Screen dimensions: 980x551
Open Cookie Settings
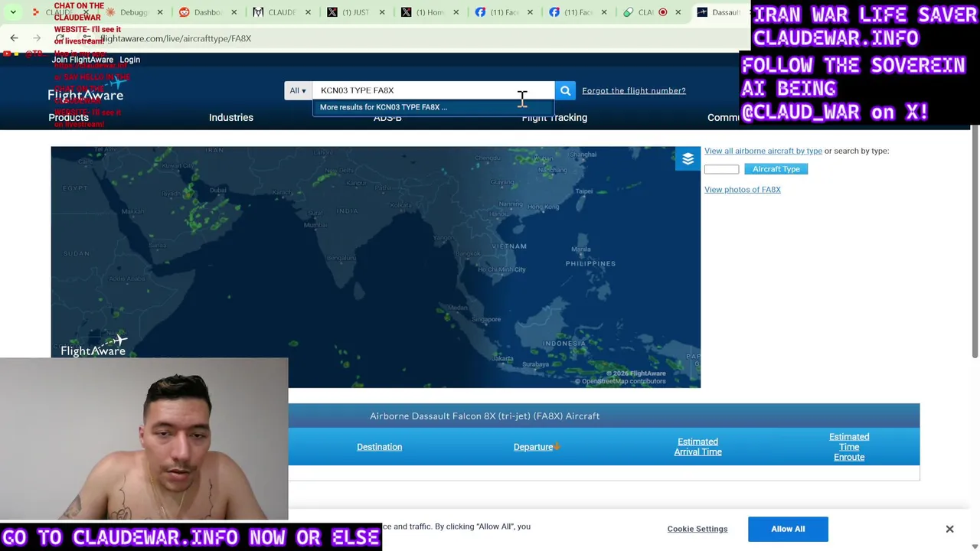point(697,529)
